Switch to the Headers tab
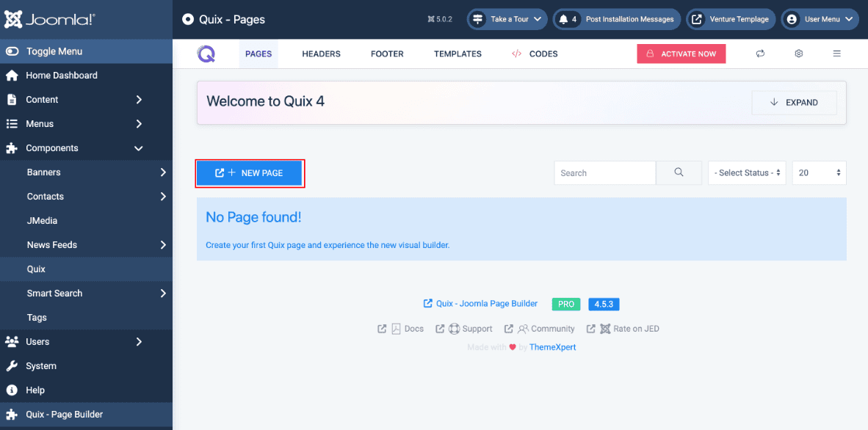868x430 pixels. (x=321, y=54)
